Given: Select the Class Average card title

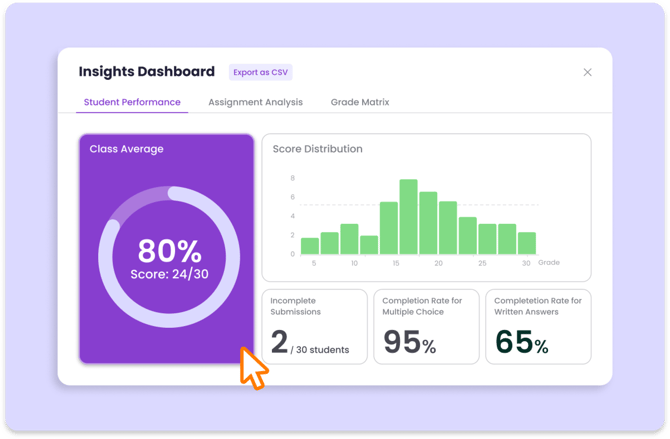Looking at the screenshot, I should click(x=126, y=149).
